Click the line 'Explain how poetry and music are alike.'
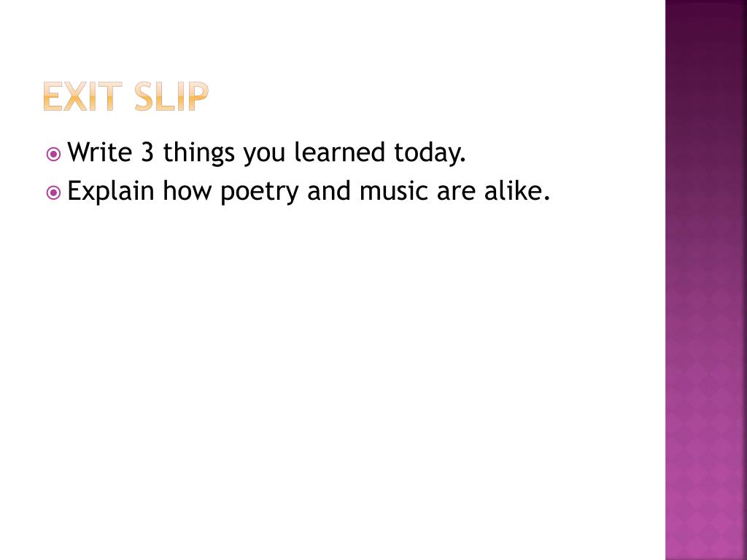Viewport: 747px width, 560px height. [306, 192]
